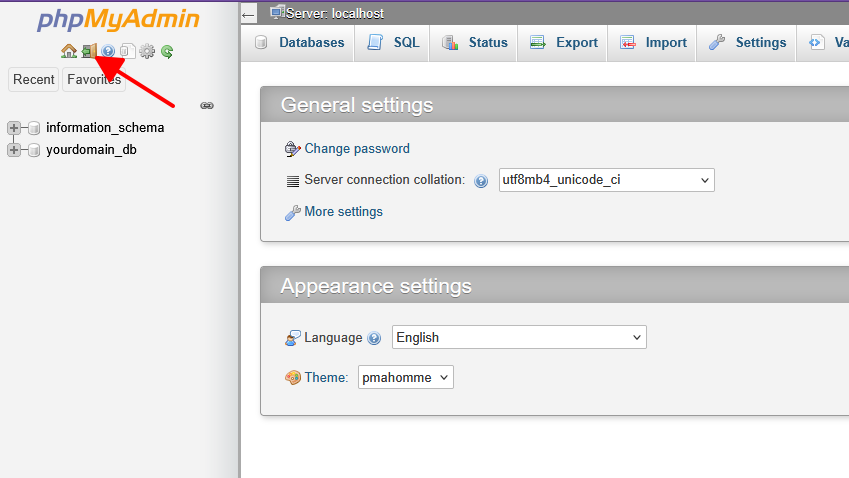Click the Change password link
The image size is (849, 478).
(357, 148)
